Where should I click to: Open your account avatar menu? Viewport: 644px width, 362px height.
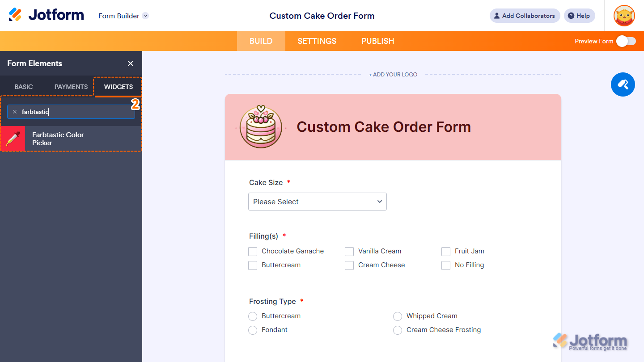tap(624, 16)
